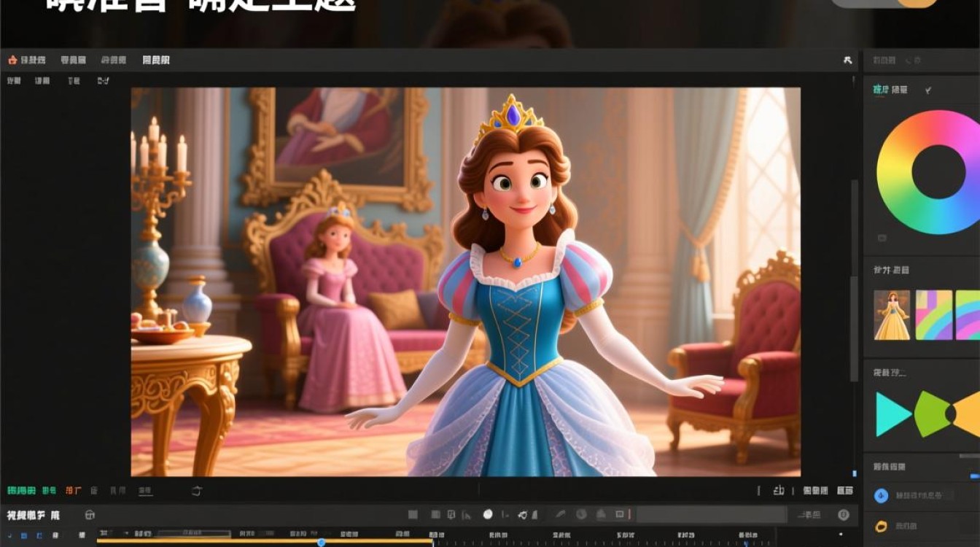980x547 pixels.
Task: Click the cube icon beside the bottom-left panel title
Action: pyautogui.click(x=90, y=515)
